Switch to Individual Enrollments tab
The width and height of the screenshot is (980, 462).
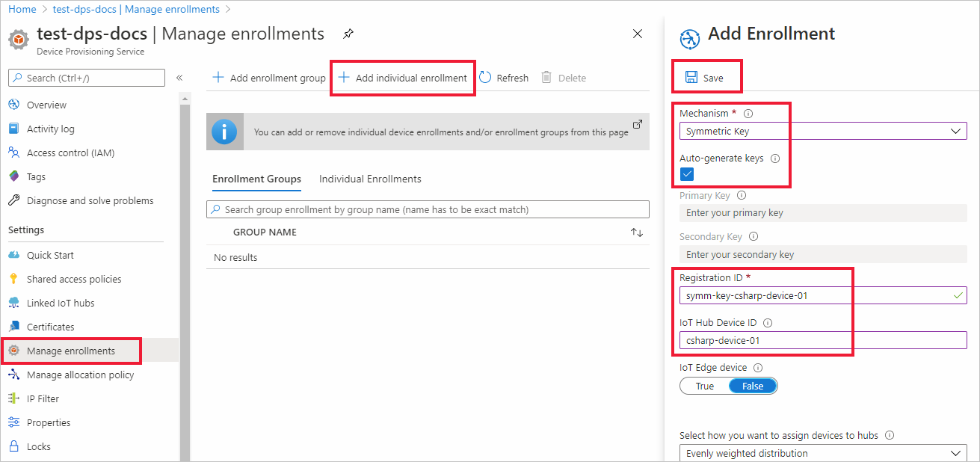(x=370, y=179)
